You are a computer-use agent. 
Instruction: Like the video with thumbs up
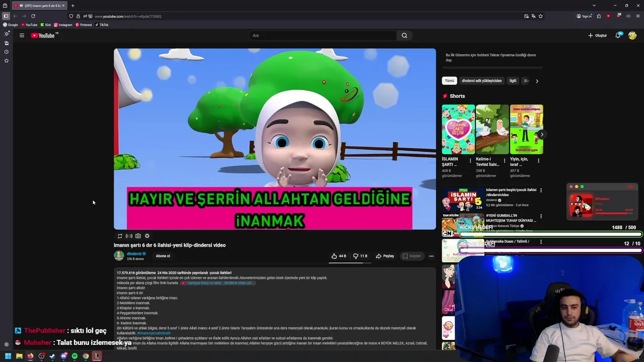tap(338, 256)
